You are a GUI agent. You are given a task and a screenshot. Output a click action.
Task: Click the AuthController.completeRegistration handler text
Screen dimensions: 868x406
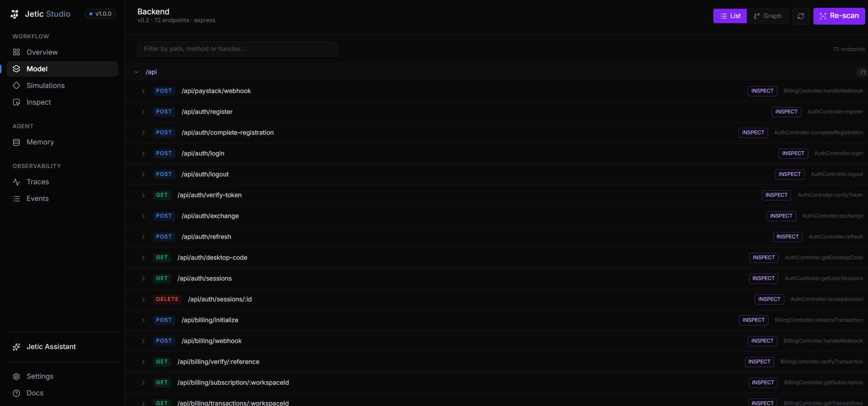pyautogui.click(x=818, y=132)
